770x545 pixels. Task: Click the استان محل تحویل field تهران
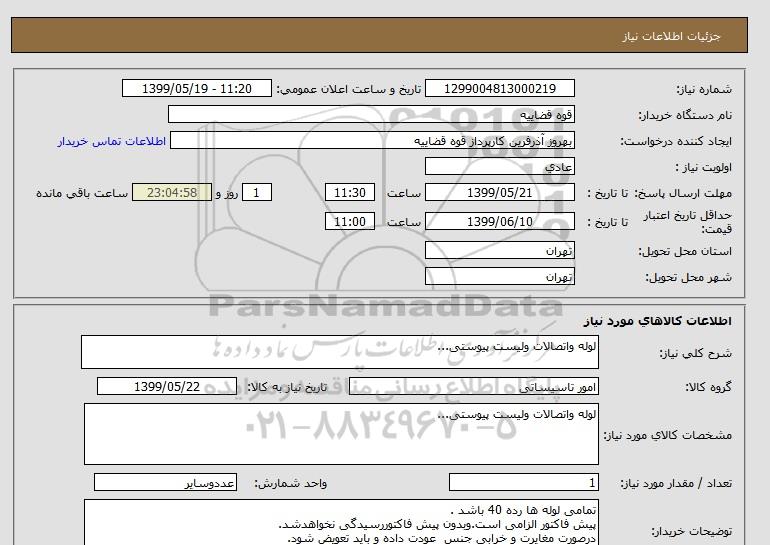[499, 250]
